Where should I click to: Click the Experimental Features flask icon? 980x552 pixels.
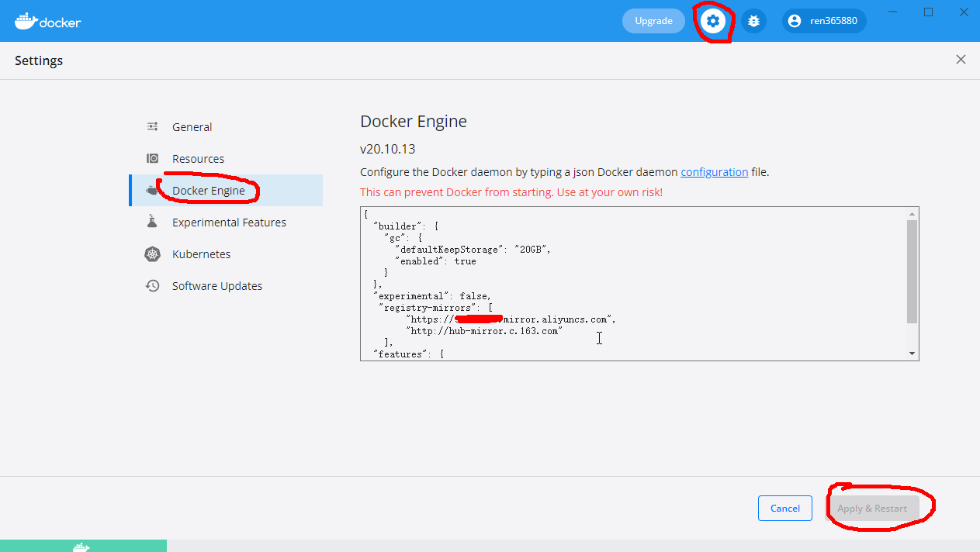153,222
